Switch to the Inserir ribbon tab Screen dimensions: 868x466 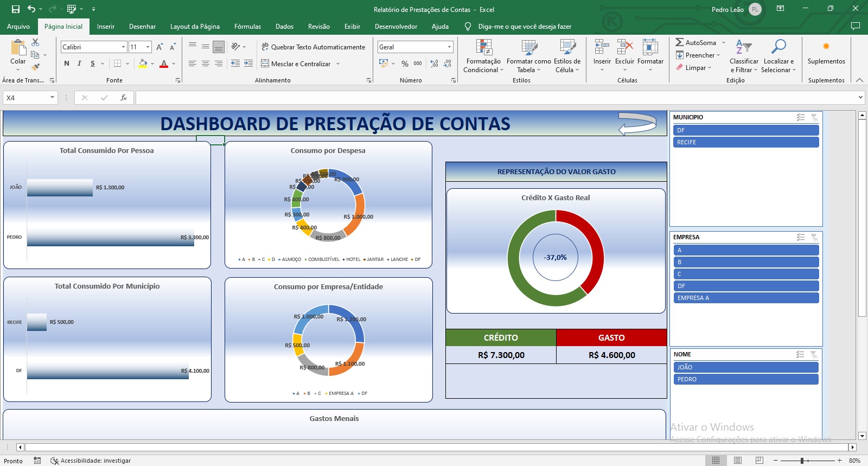(105, 26)
